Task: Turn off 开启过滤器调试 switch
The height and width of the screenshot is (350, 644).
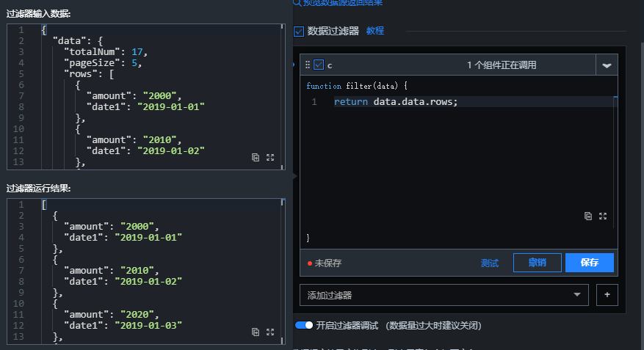Action: pos(304,325)
